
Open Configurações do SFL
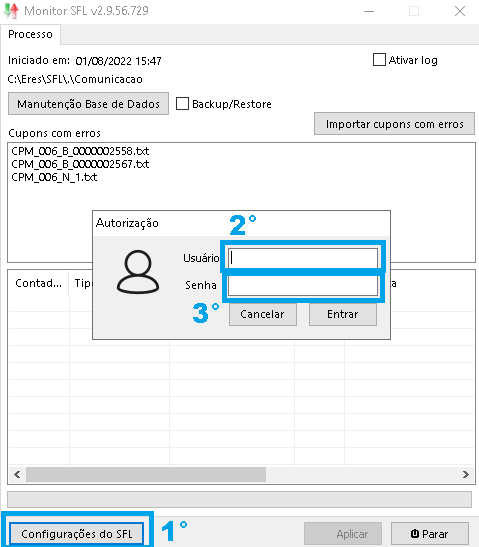coord(76,534)
